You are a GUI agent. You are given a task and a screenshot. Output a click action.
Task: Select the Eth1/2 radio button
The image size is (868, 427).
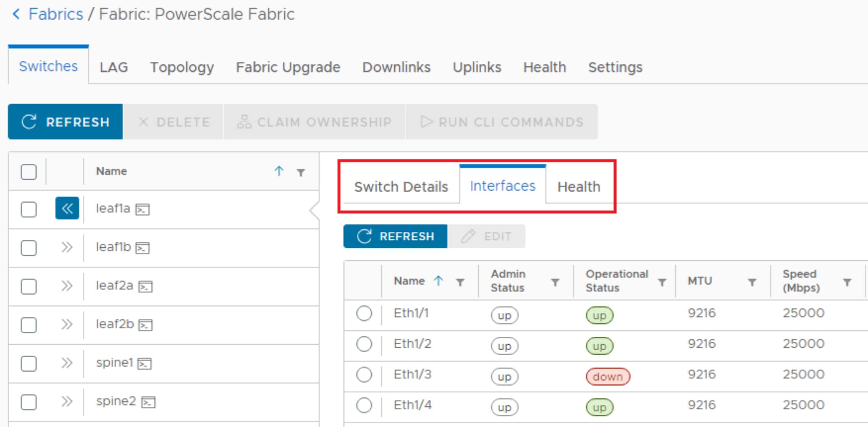[x=364, y=344]
